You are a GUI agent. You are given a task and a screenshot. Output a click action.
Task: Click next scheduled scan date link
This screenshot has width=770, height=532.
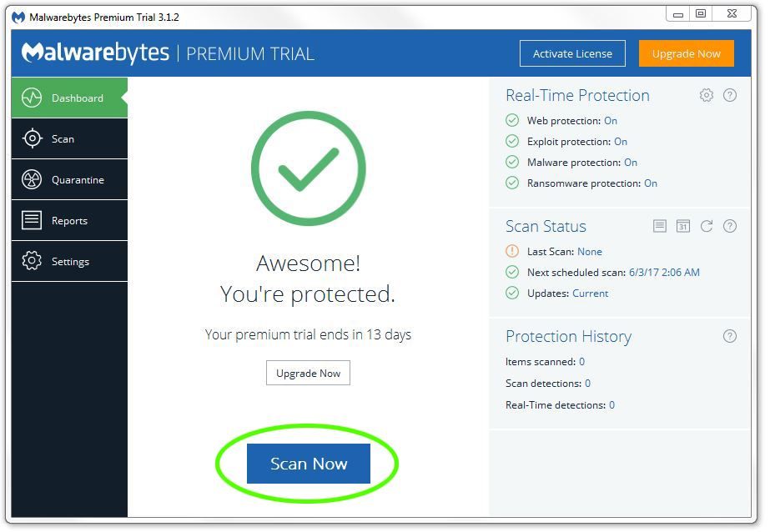(x=664, y=273)
